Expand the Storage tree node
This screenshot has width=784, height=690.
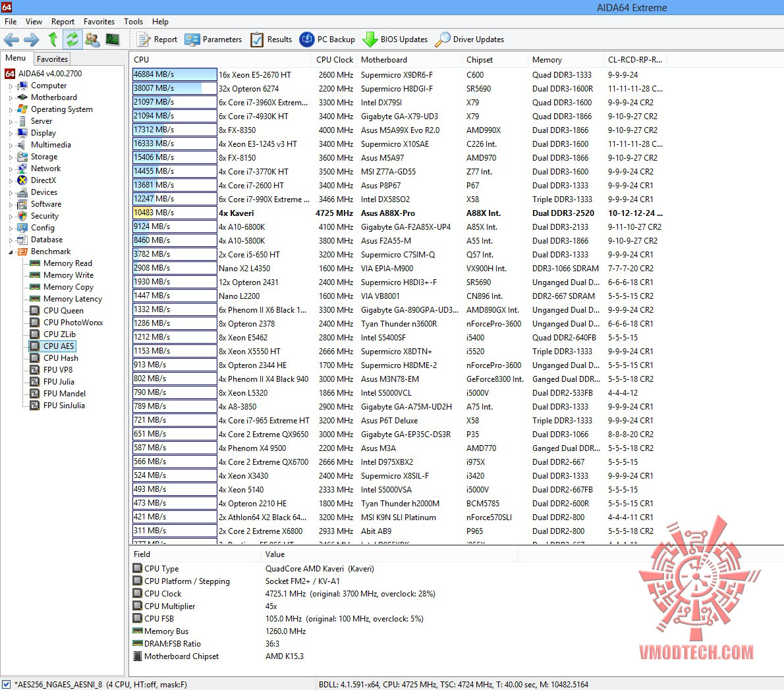11,157
